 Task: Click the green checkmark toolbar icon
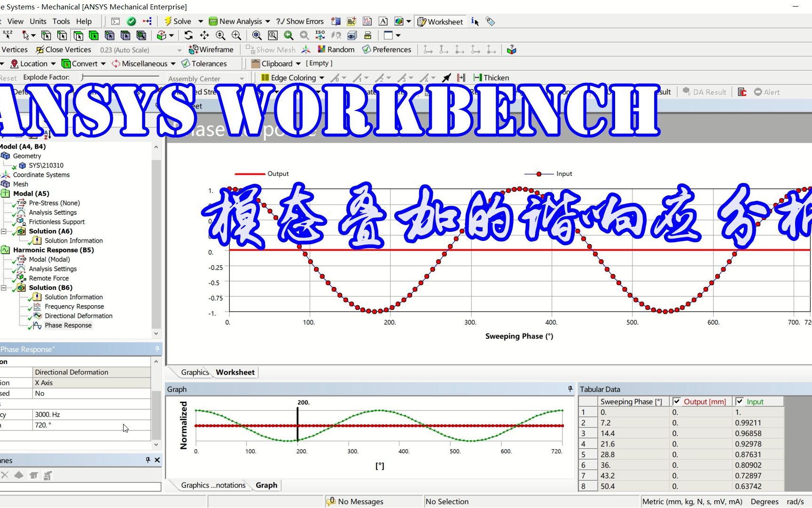click(x=132, y=21)
